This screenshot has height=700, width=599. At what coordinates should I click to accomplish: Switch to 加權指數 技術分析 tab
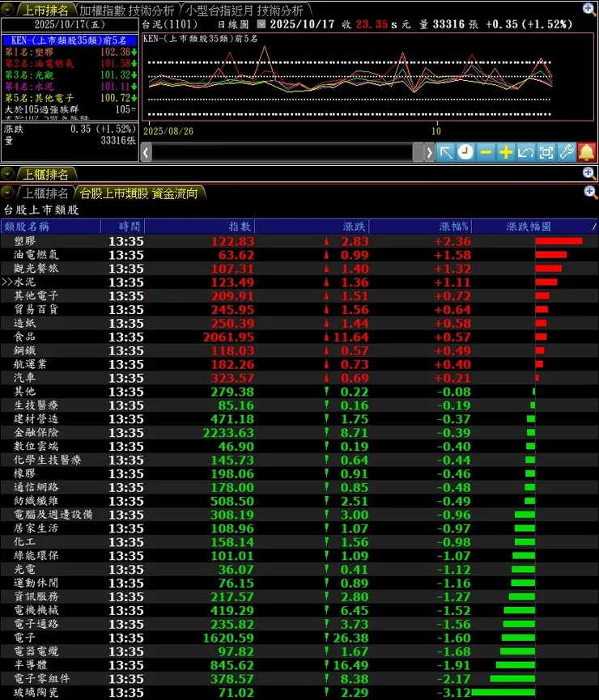click(x=127, y=10)
